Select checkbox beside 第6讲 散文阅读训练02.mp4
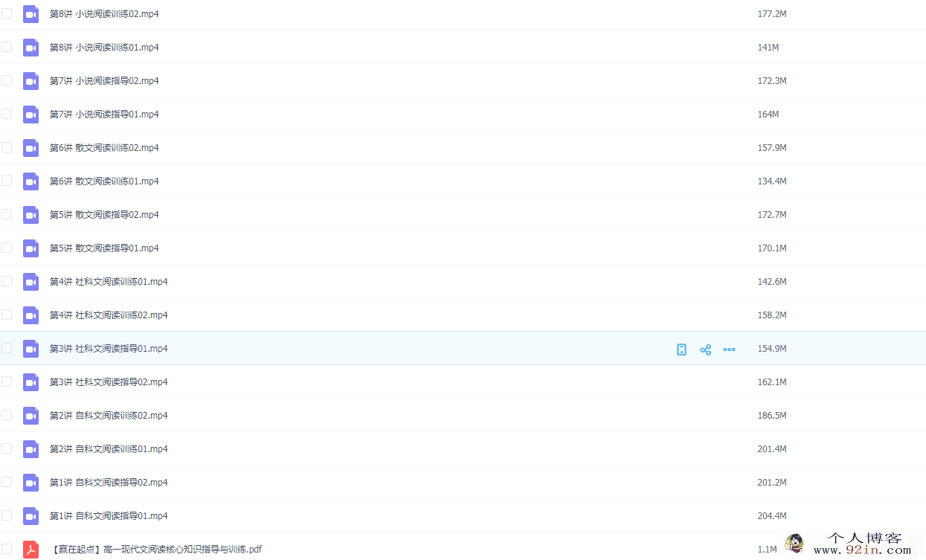This screenshot has width=926, height=560. pyautogui.click(x=7, y=147)
